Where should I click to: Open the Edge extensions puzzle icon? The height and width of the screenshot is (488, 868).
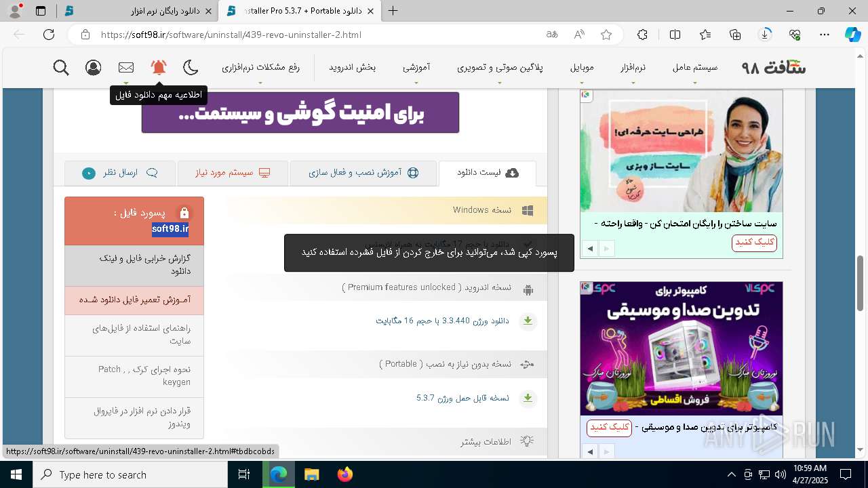tap(642, 35)
